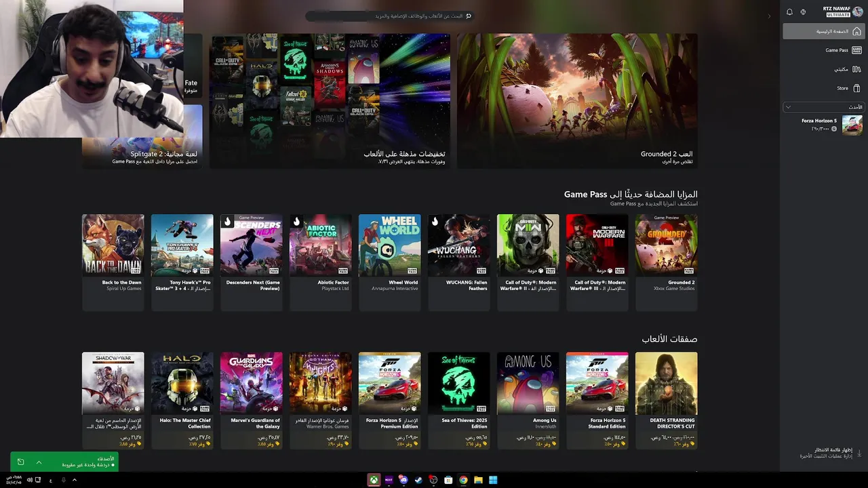
Task: Click the microphone tray icon
Action: 63,480
